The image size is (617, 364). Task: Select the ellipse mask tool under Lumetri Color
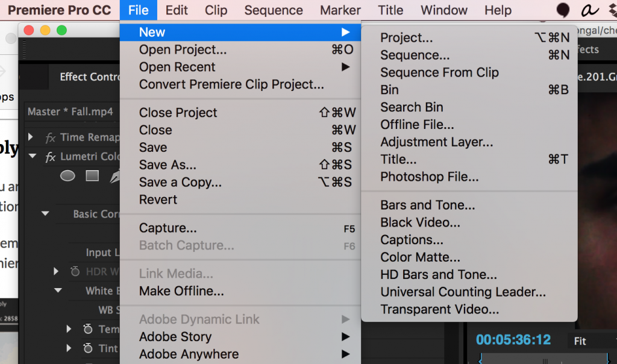[67, 176]
